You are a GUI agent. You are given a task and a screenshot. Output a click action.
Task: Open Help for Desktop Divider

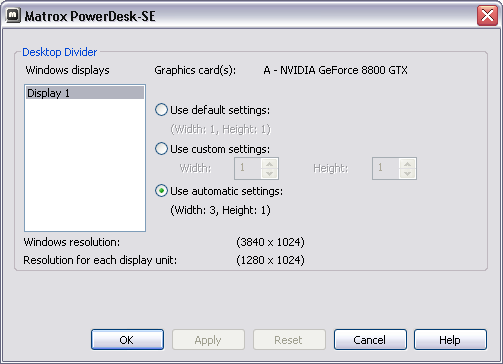[x=450, y=340]
